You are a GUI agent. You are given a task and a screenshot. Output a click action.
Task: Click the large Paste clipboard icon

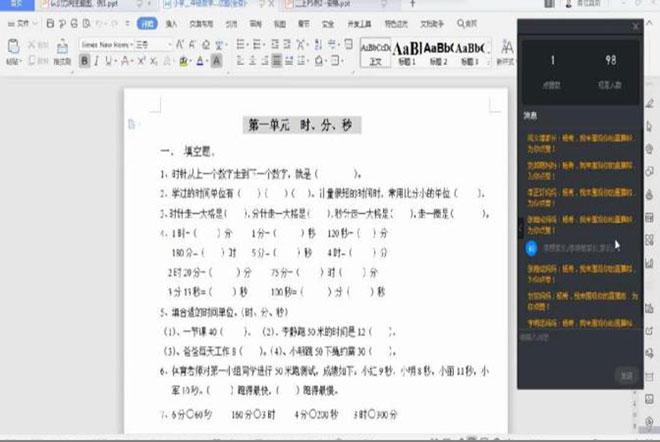tap(13, 46)
